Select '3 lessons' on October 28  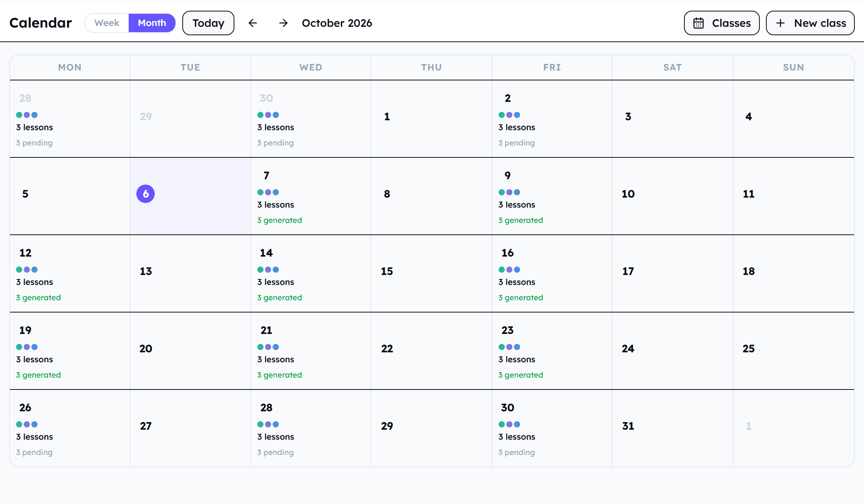pos(276,437)
